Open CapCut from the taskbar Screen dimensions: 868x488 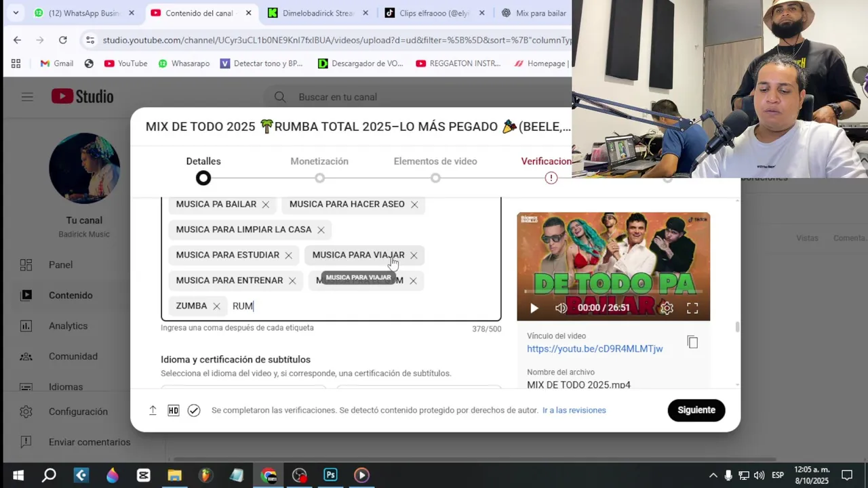[143, 476]
